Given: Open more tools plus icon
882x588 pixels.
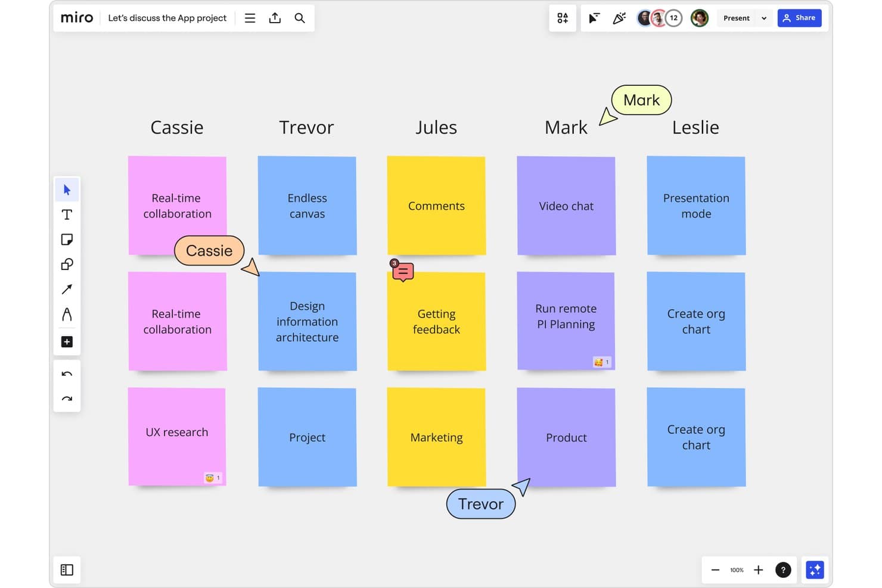Looking at the screenshot, I should [x=67, y=342].
